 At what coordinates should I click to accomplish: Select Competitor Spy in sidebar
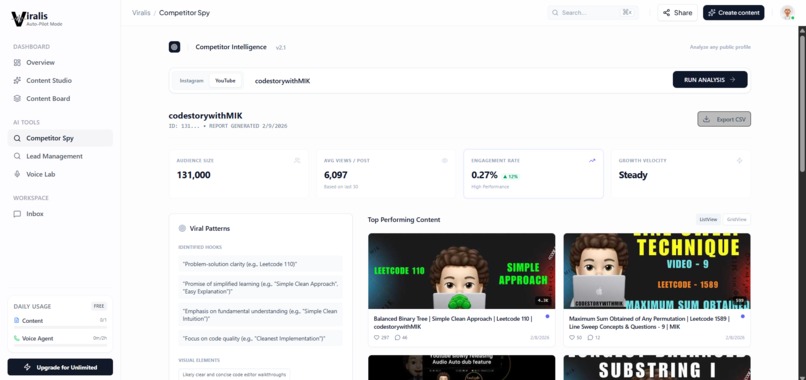point(60,138)
